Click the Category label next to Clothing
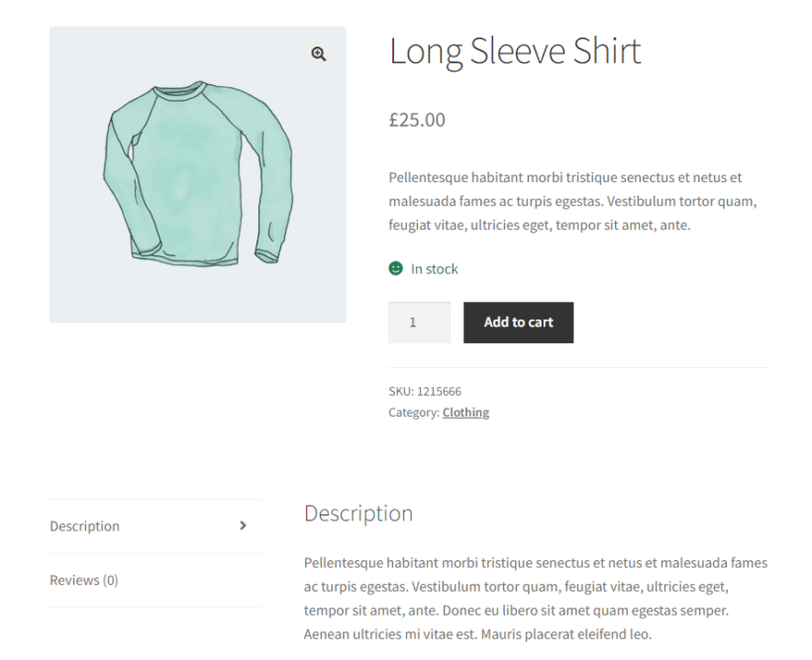The height and width of the screenshot is (660, 812). (413, 412)
